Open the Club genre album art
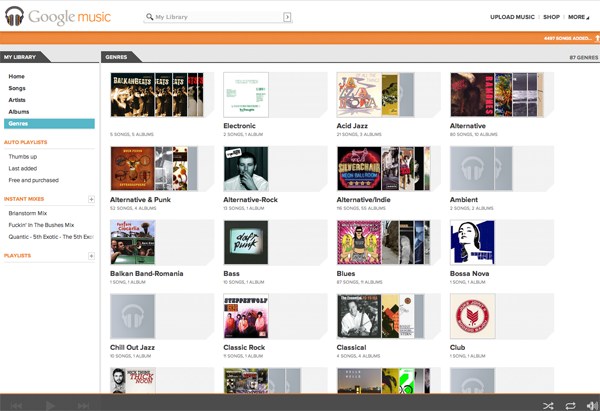Screen dimensions: 600x411 (x=473, y=316)
